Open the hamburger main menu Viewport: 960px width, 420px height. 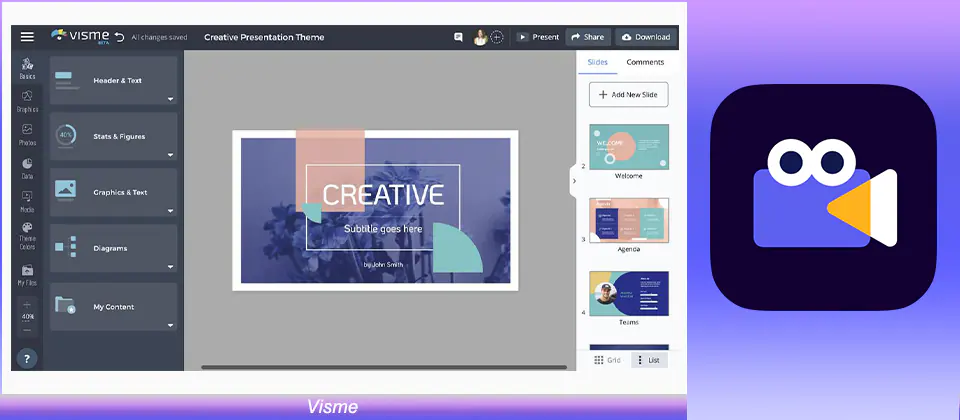point(27,37)
